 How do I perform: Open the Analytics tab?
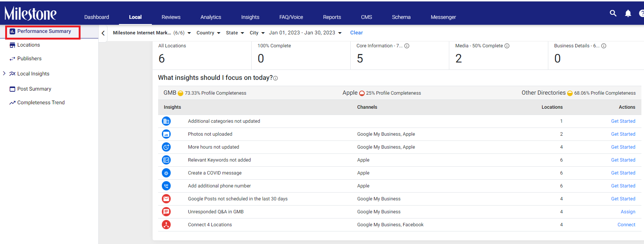coord(211,17)
